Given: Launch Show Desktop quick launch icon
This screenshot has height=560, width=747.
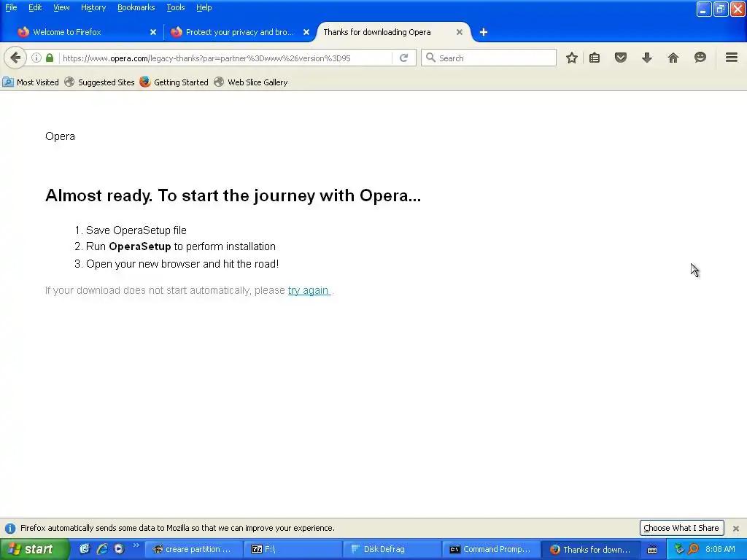Looking at the screenshot, I should tap(85, 549).
